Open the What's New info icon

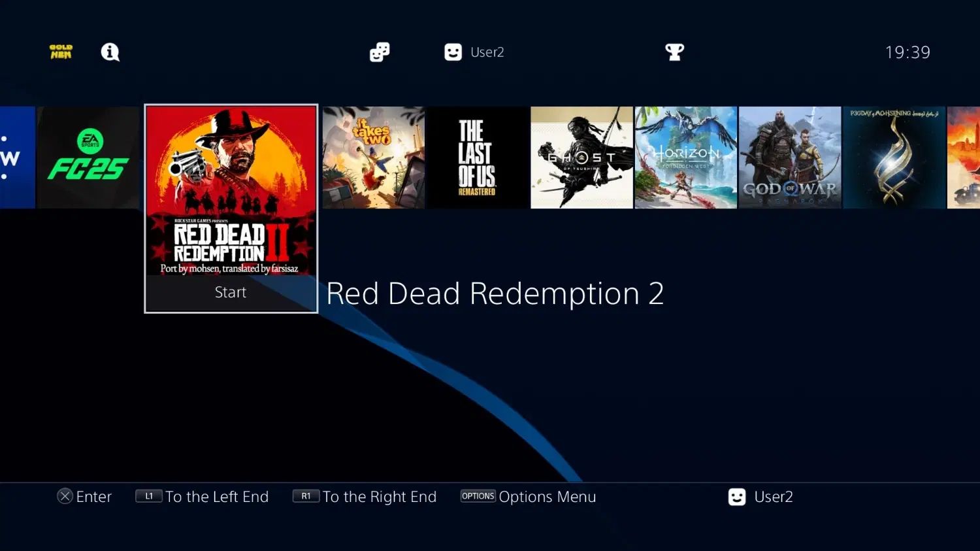coord(110,52)
